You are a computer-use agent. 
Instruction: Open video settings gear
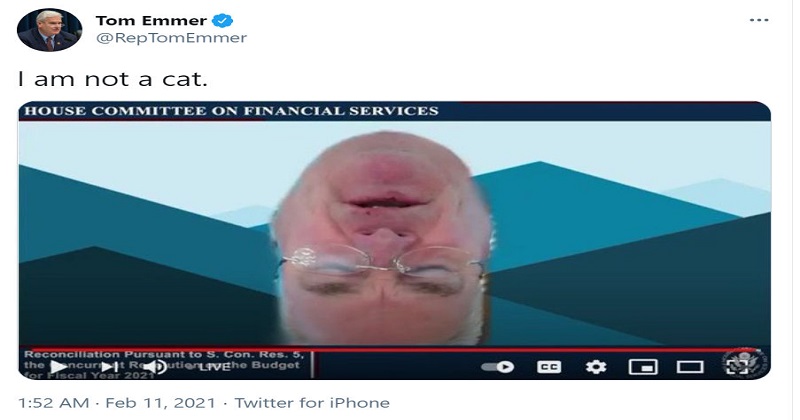coord(596,367)
